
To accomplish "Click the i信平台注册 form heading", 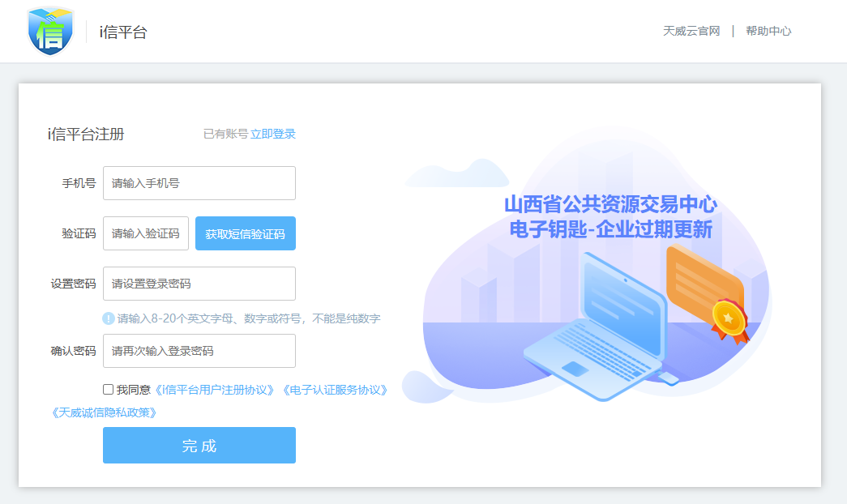I will click(x=86, y=135).
